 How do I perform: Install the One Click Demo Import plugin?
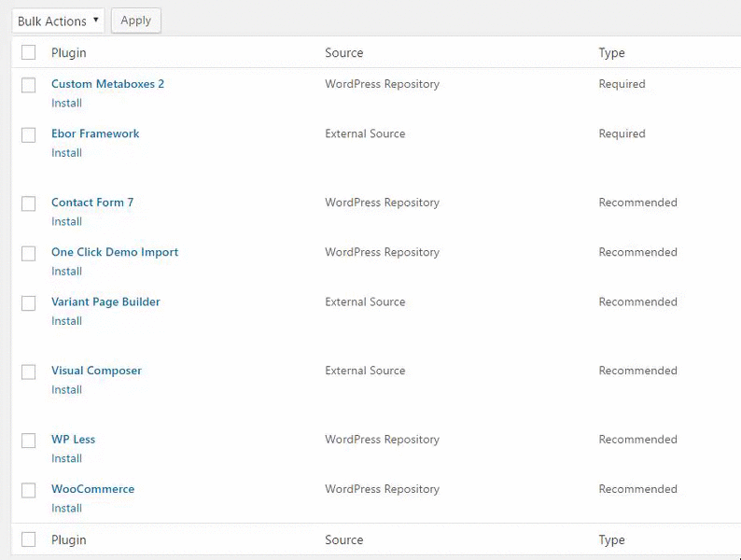coord(66,272)
